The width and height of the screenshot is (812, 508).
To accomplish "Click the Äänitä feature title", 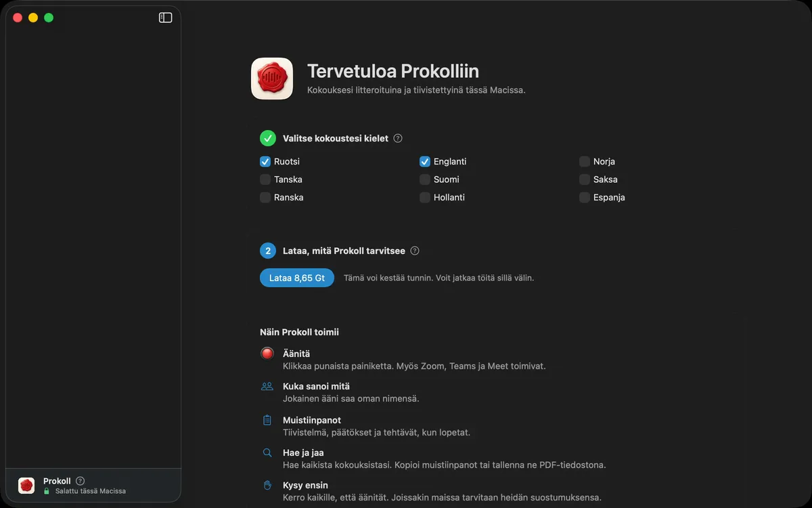I will [x=296, y=354].
